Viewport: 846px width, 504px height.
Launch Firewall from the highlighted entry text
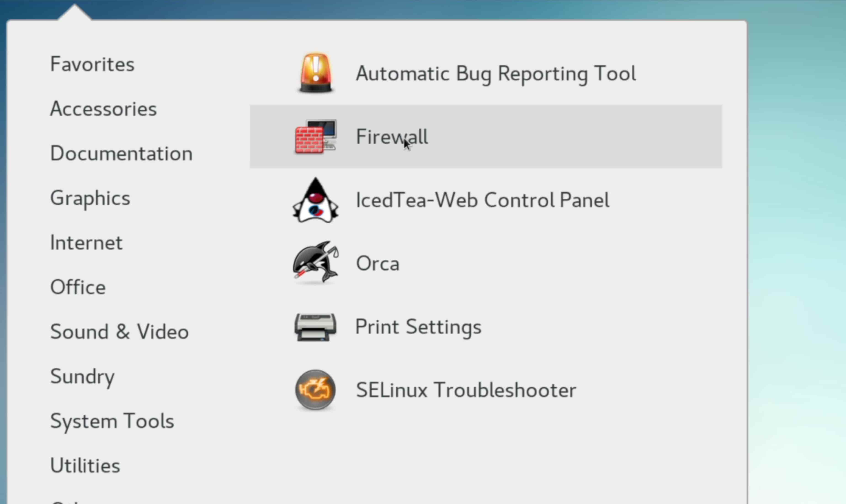pyautogui.click(x=392, y=137)
